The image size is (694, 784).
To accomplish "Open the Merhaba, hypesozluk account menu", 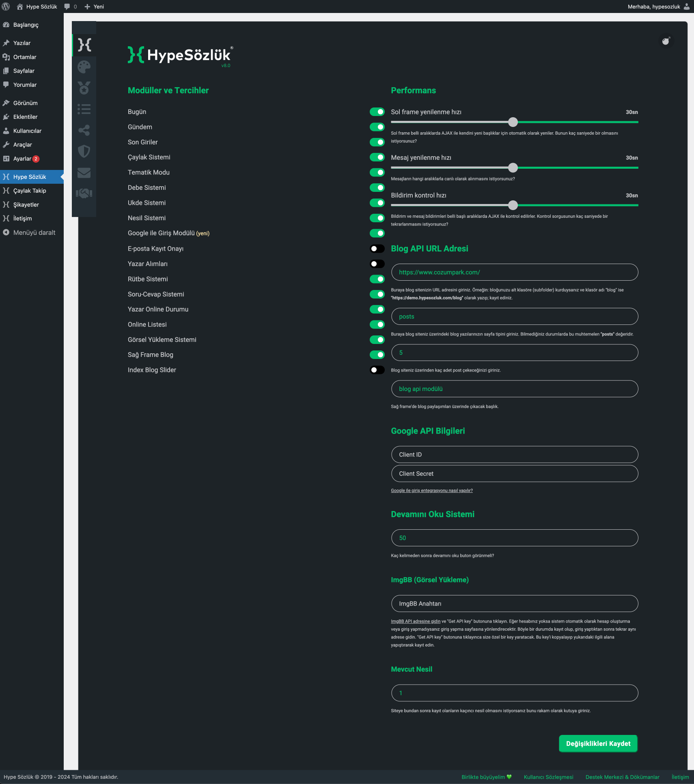I will pos(658,6).
